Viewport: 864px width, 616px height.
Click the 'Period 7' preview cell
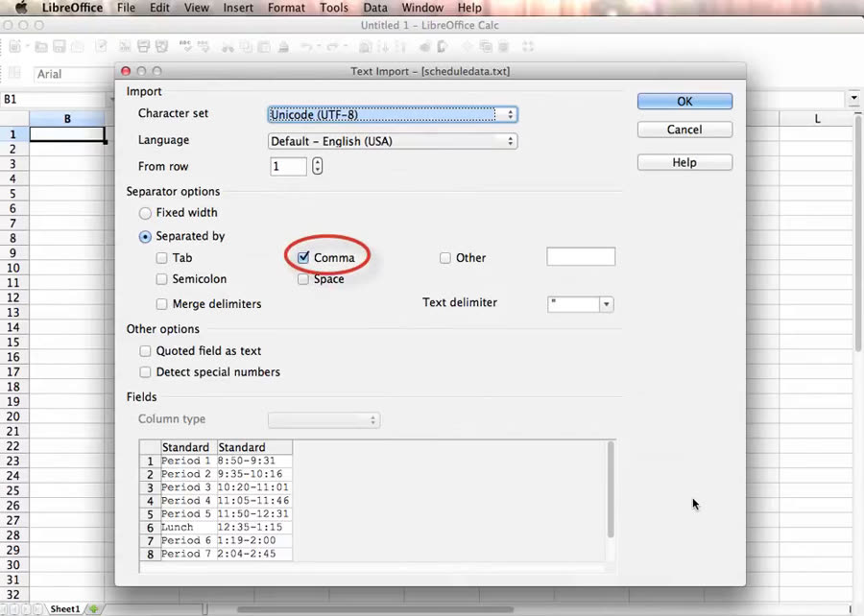[188, 554]
